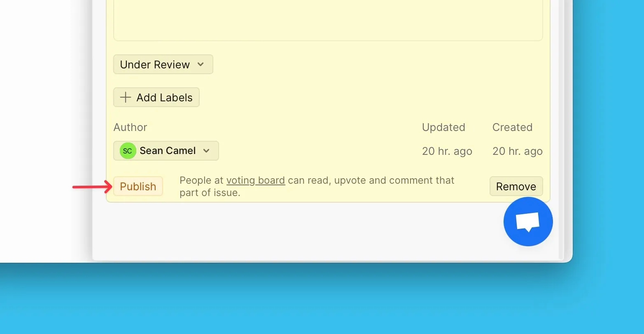This screenshot has height=334, width=644.
Task: Click the red arrow pointing to Publish
Action: (x=92, y=187)
